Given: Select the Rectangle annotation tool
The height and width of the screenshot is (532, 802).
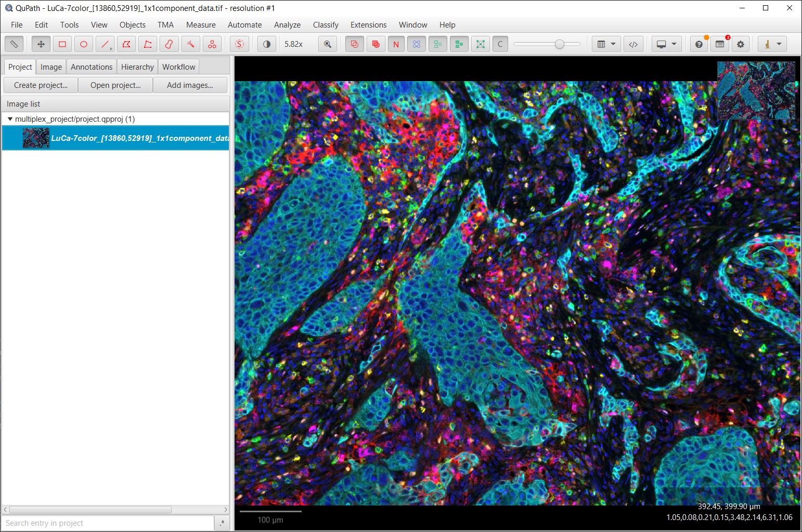Looking at the screenshot, I should pos(62,44).
